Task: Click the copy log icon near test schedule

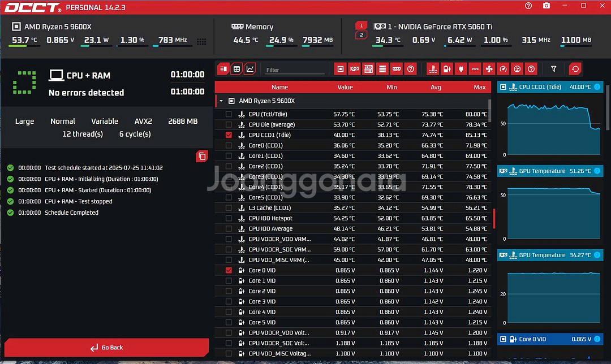Action: (202, 157)
